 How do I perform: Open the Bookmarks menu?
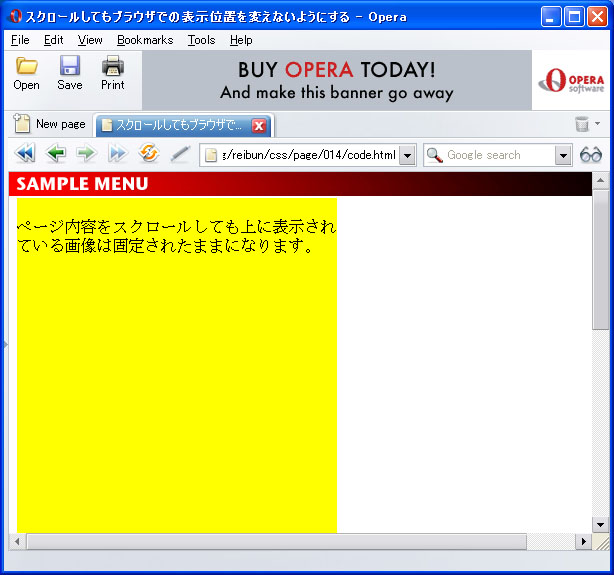click(145, 40)
